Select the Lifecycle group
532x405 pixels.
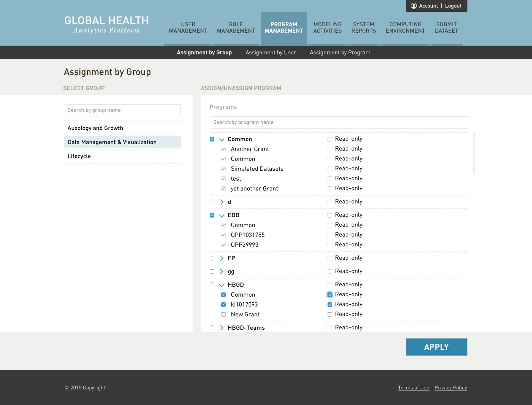(79, 156)
